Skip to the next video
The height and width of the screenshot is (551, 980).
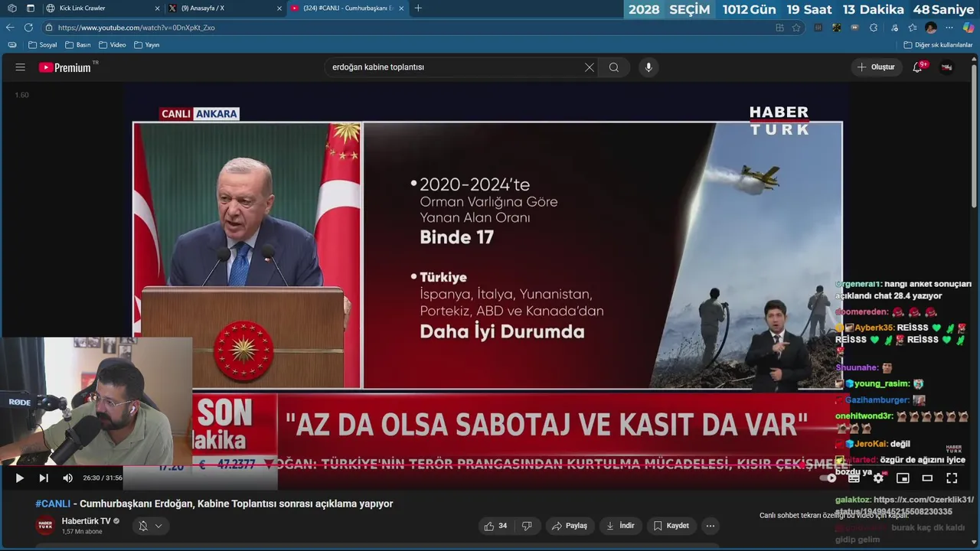(x=44, y=478)
